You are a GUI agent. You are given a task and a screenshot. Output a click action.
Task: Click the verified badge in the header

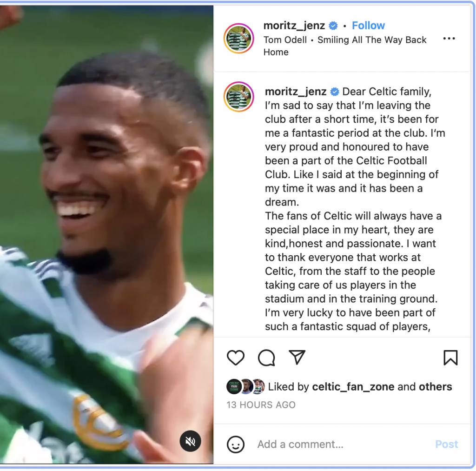[333, 26]
